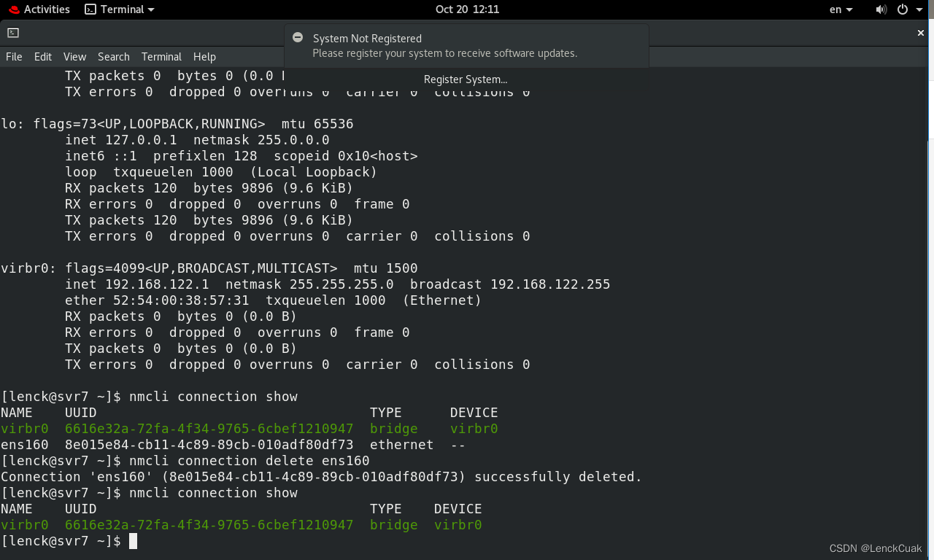Click the blinking cursor at the shell prompt
This screenshot has width=934, height=560.
pyautogui.click(x=134, y=540)
